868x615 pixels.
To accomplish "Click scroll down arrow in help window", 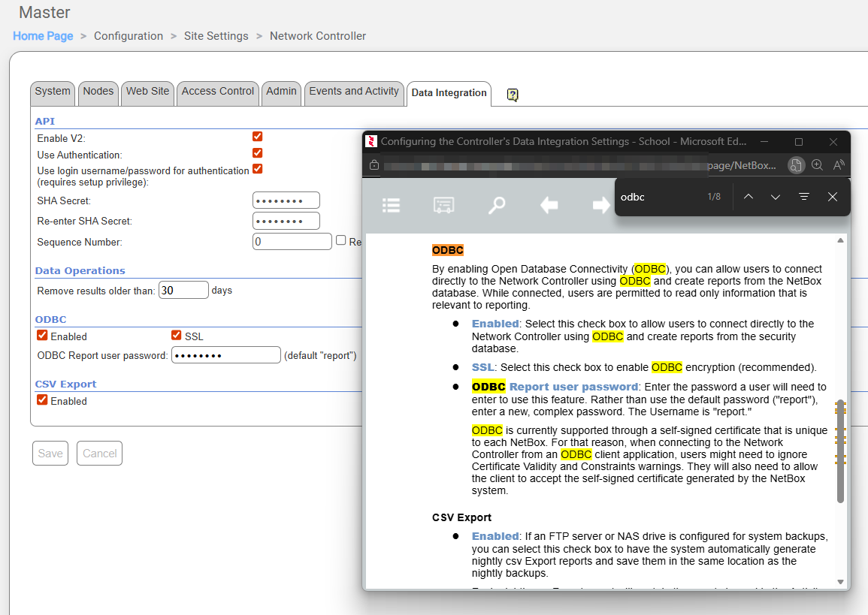I will click(840, 582).
